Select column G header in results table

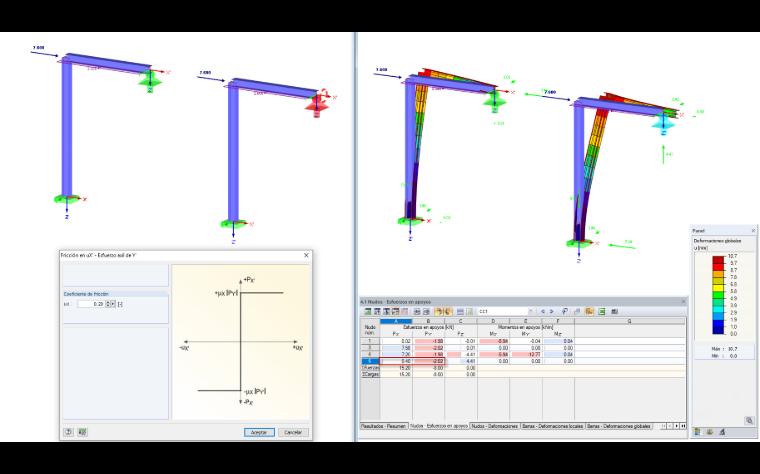pyautogui.click(x=630, y=321)
